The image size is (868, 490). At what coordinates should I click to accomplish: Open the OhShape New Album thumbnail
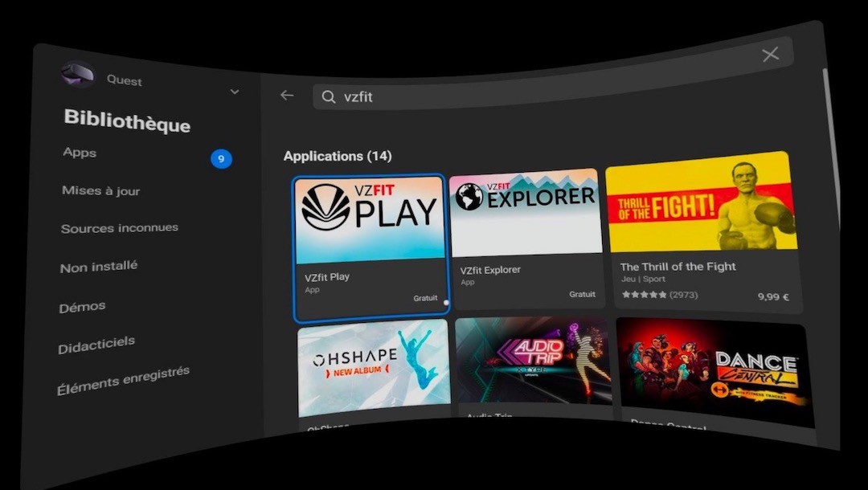375,368
